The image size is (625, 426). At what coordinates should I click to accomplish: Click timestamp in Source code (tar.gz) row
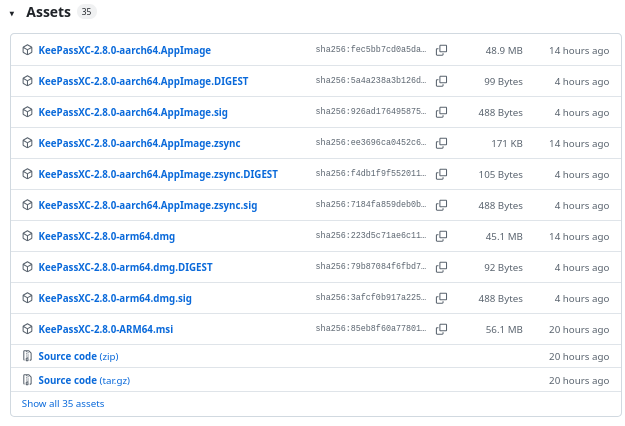click(579, 381)
